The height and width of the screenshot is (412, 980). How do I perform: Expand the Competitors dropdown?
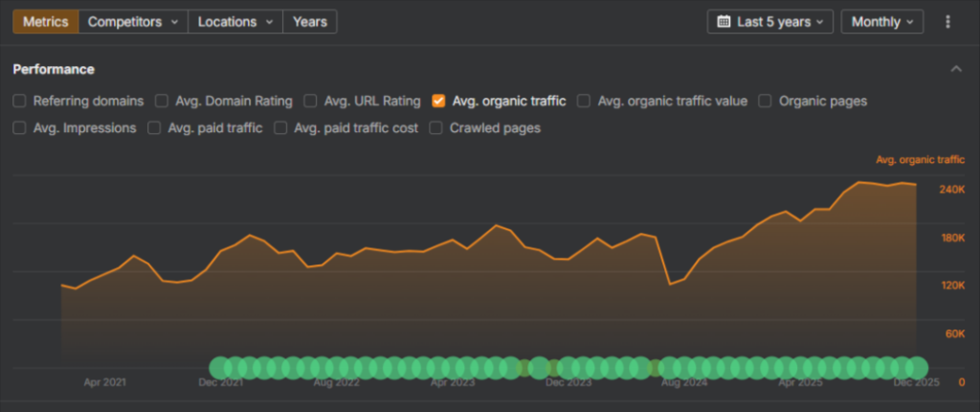click(x=133, y=21)
